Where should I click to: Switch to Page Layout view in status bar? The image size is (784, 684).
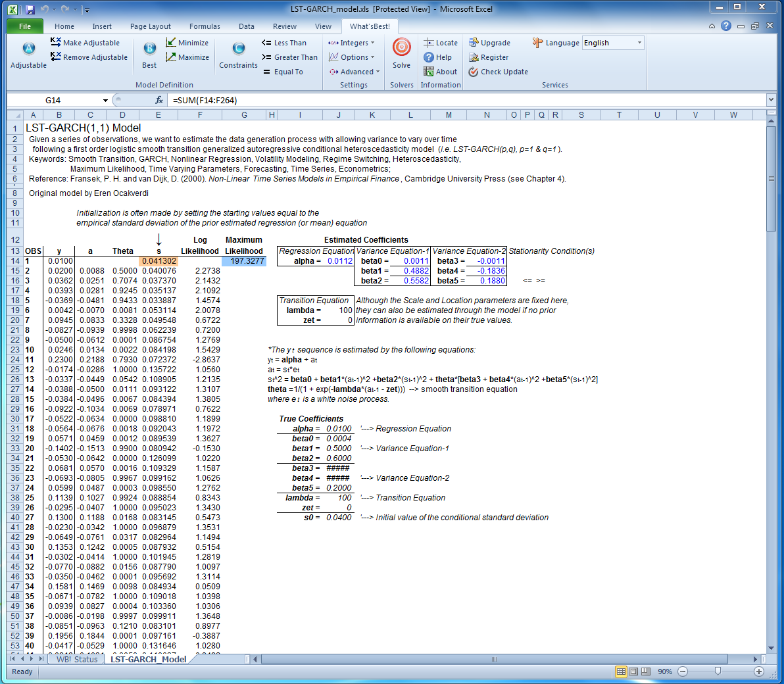click(633, 672)
